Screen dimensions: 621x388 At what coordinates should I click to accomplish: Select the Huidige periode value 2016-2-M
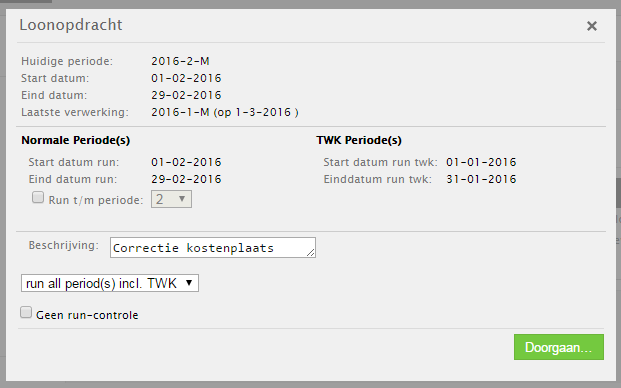(x=180, y=61)
